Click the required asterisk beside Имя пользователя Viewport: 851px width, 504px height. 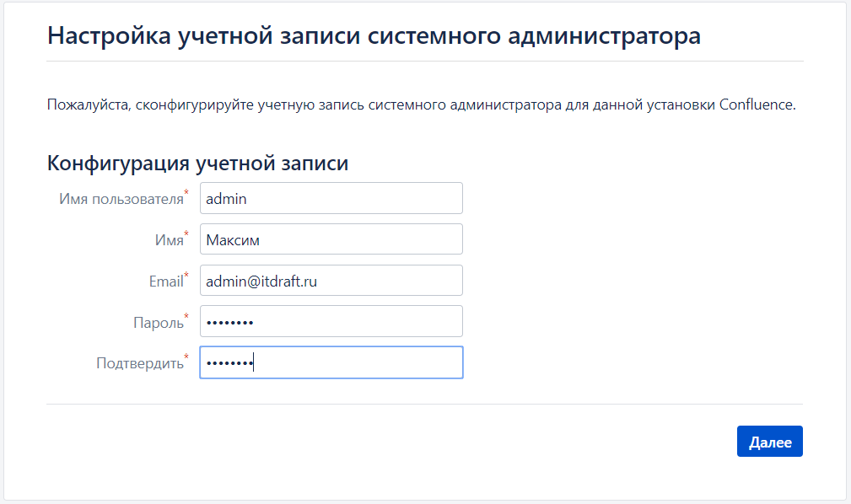[x=186, y=194]
